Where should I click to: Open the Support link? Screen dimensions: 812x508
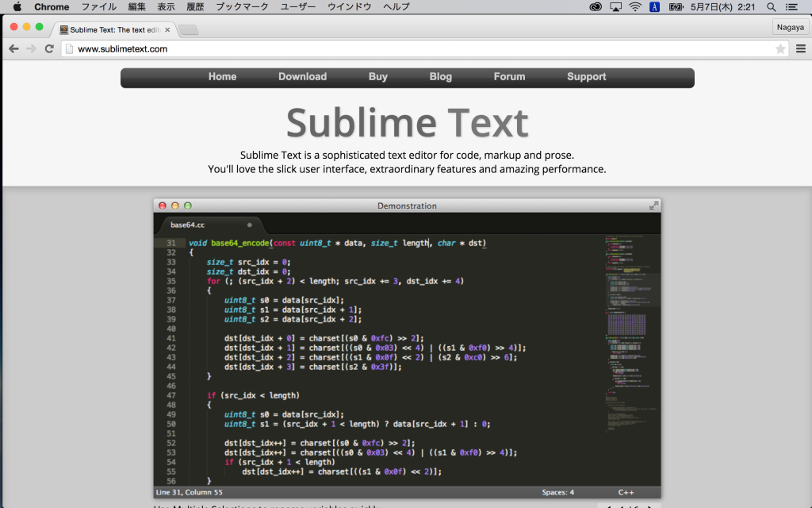click(x=586, y=77)
